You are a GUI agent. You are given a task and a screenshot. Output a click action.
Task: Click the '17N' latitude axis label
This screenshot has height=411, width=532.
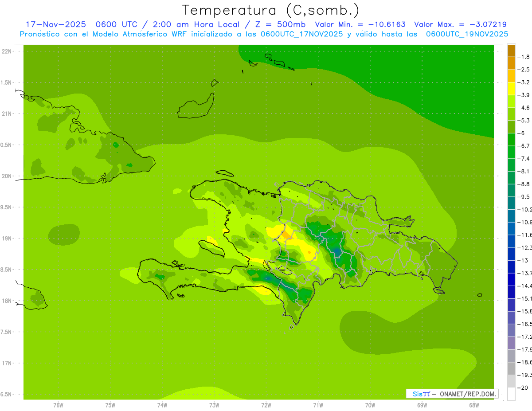coord(7,363)
